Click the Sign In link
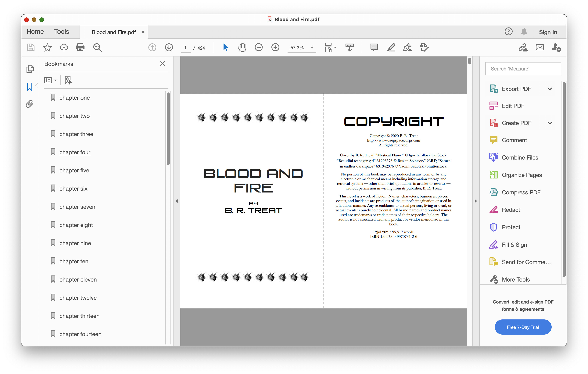Screen dimensions: 588x374 tap(548, 32)
